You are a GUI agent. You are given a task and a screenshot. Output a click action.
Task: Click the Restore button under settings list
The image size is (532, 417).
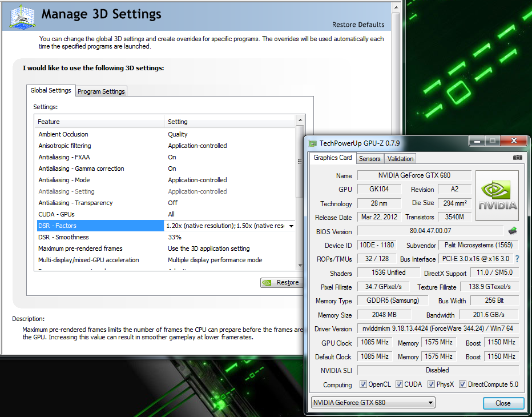[281, 283]
